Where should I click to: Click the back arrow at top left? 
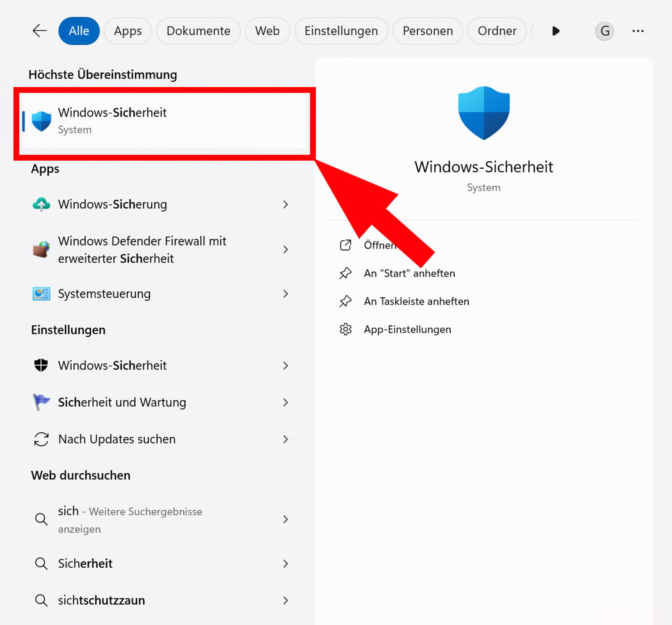click(x=39, y=31)
